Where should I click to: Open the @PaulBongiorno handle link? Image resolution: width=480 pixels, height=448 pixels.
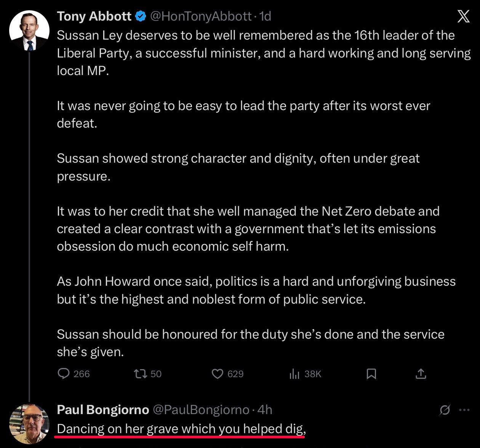tap(201, 410)
